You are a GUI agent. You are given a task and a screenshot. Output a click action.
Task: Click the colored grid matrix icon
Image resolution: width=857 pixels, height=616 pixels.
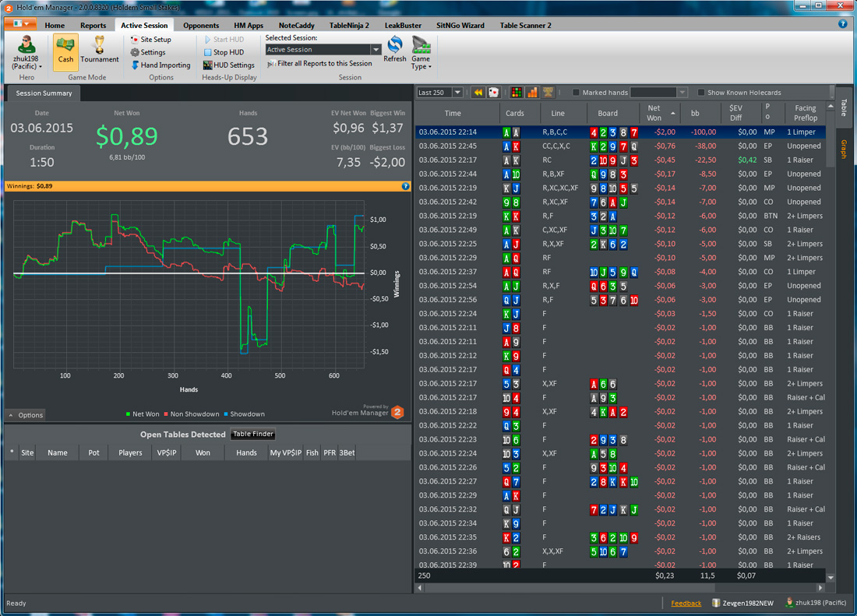(516, 93)
